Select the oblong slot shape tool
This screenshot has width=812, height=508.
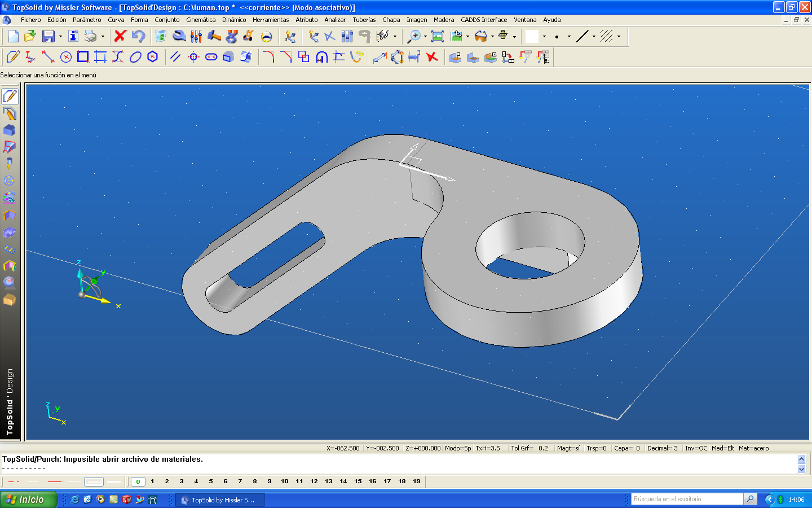(211, 57)
